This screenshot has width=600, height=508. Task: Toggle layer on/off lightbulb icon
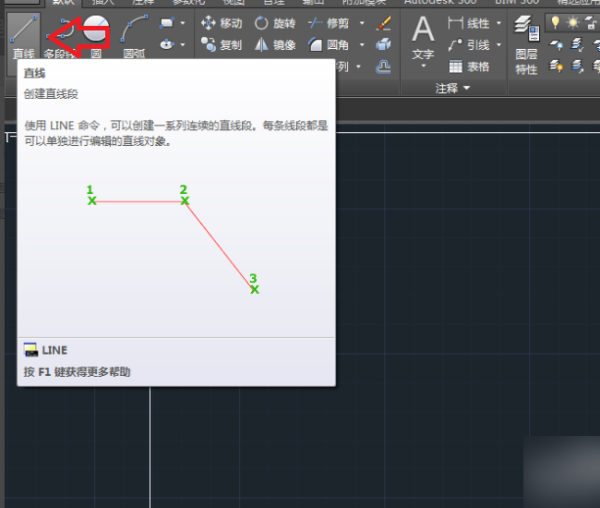click(x=555, y=23)
